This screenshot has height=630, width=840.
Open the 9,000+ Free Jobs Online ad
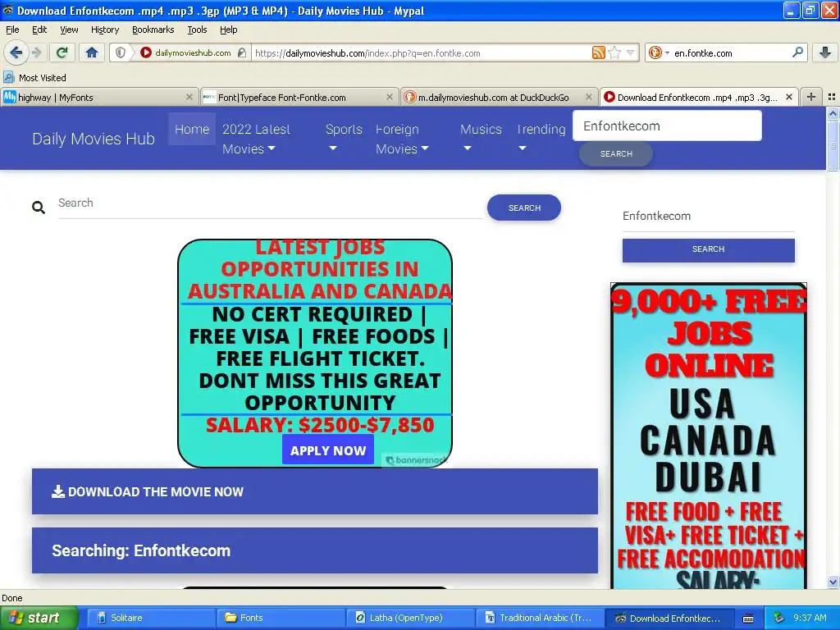pyautogui.click(x=708, y=435)
